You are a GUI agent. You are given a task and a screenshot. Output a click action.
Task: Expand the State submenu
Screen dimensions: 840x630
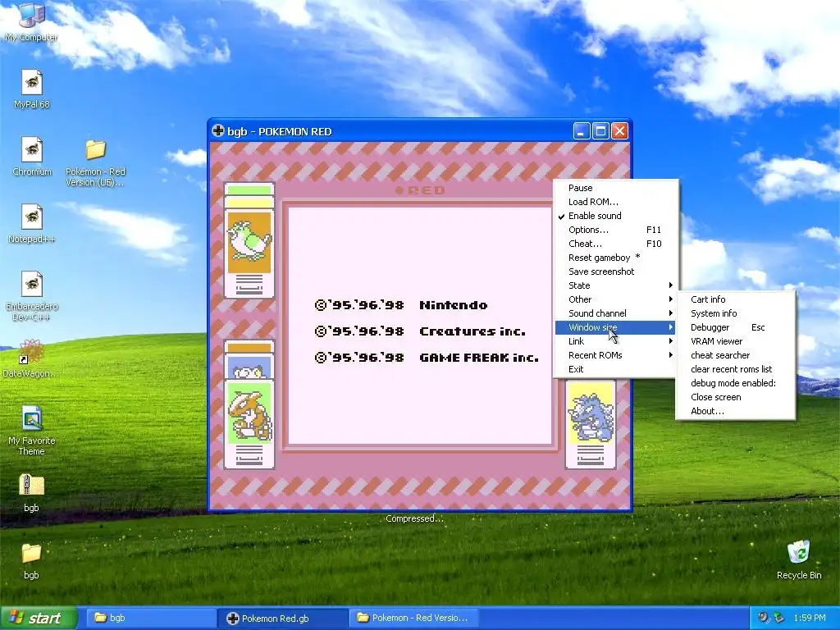pos(615,285)
